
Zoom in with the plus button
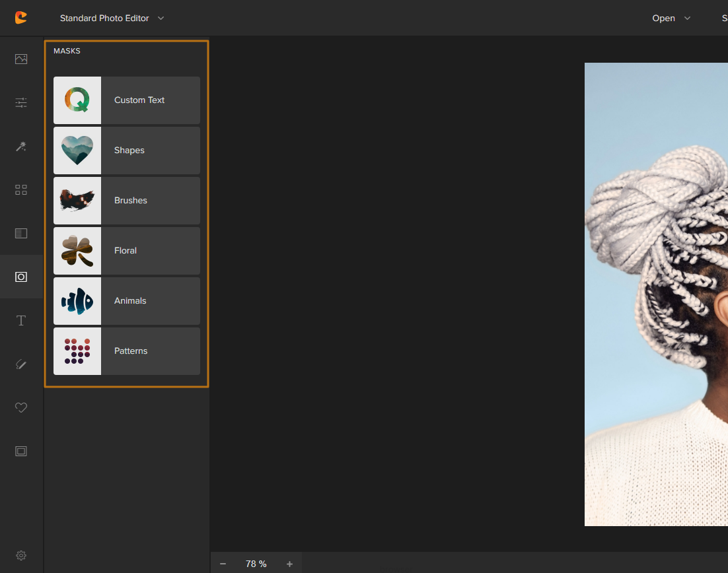(289, 564)
